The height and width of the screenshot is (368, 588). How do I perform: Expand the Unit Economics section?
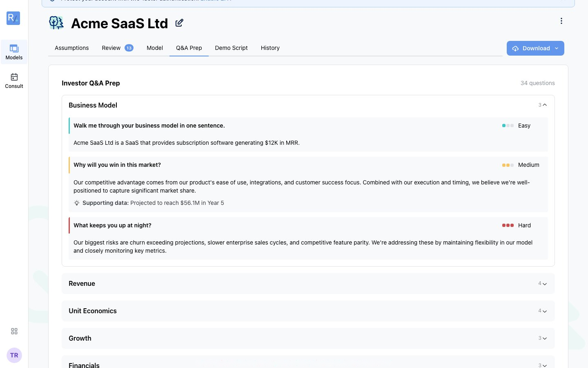coord(308,311)
